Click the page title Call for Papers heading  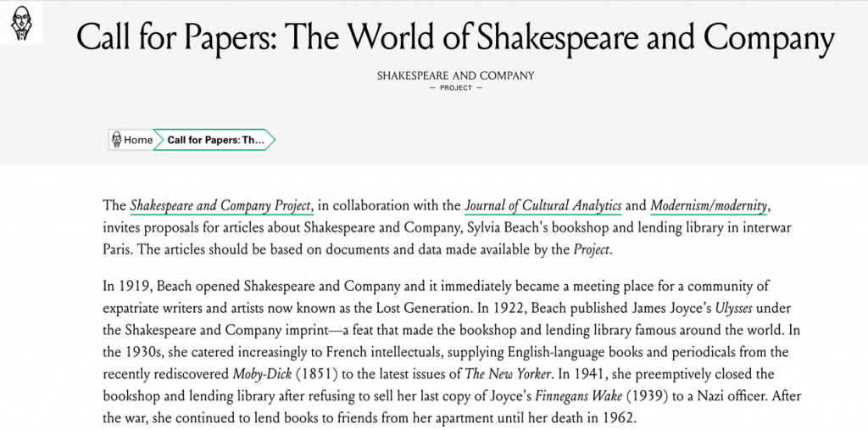coord(455,37)
